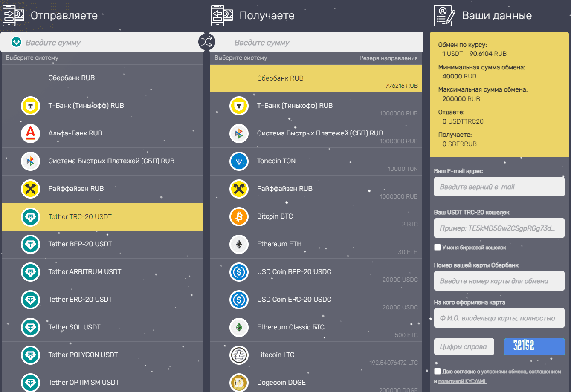Viewport: 571px width, 392px height.
Task: Select Т-Банк (Тинькофф) RUB to send
Action: 102,106
